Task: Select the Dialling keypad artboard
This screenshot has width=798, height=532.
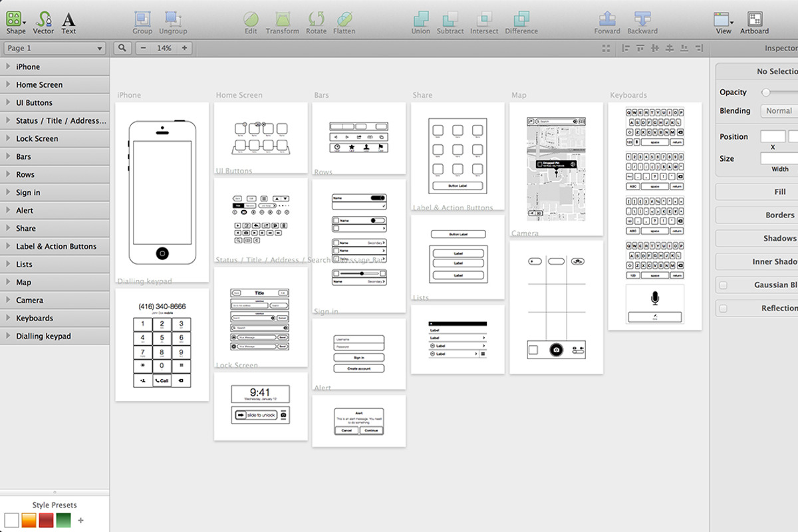Action: pyautogui.click(x=162, y=344)
